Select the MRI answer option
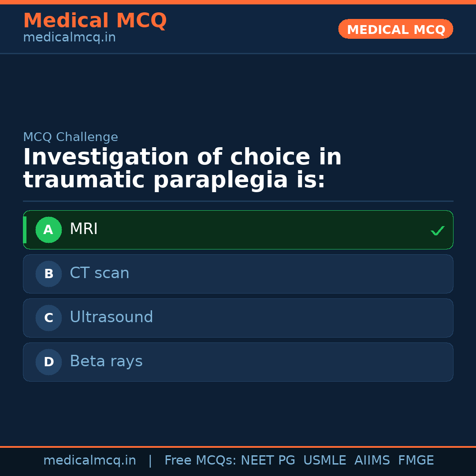 (238, 230)
